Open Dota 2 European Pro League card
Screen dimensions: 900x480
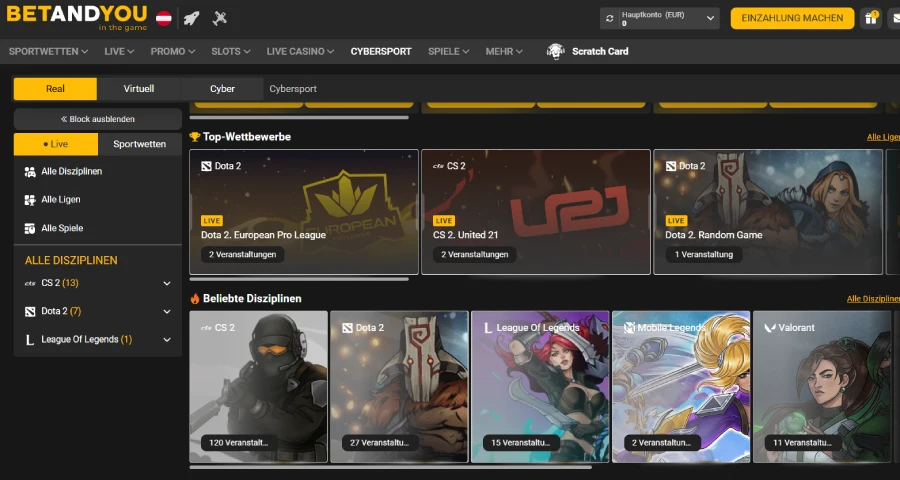304,212
